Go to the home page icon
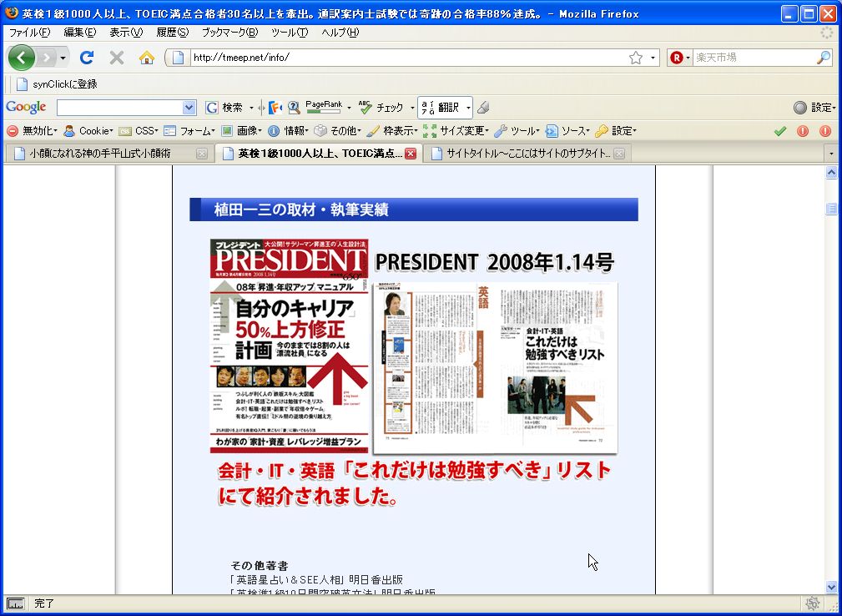 pos(147,58)
